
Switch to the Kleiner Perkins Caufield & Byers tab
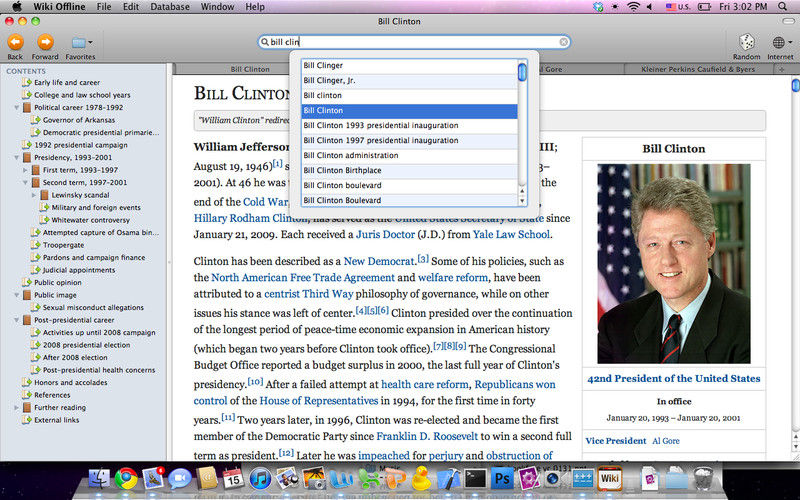coord(698,69)
